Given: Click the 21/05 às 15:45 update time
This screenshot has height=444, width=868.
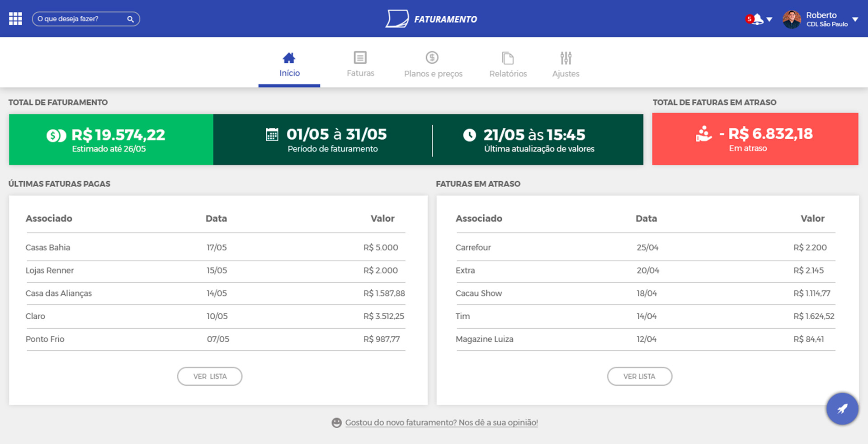Looking at the screenshot, I should click(x=534, y=135).
